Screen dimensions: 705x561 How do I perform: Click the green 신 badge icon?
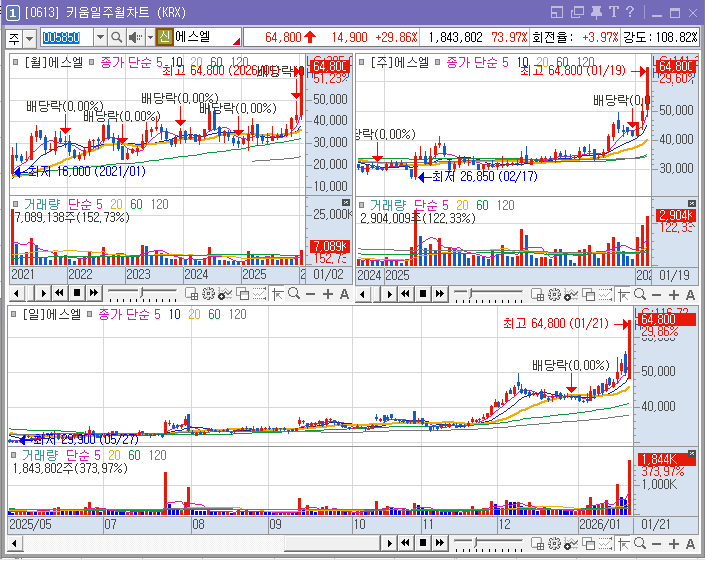165,37
